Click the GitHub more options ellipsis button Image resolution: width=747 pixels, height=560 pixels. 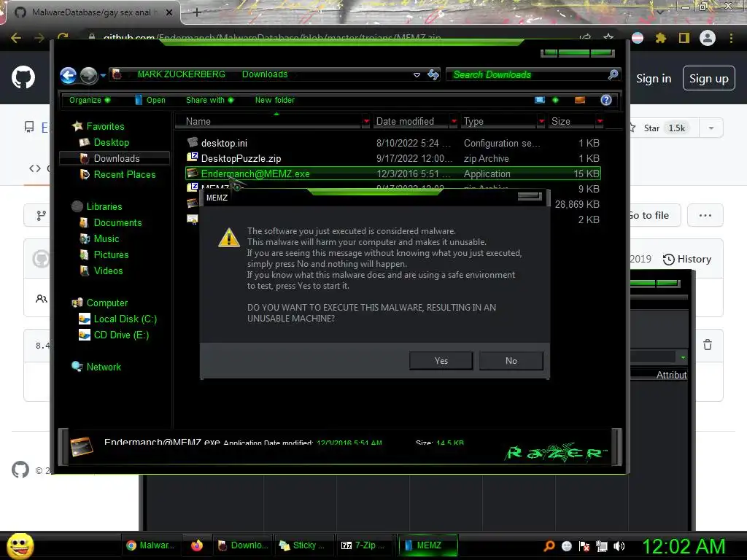[705, 215]
